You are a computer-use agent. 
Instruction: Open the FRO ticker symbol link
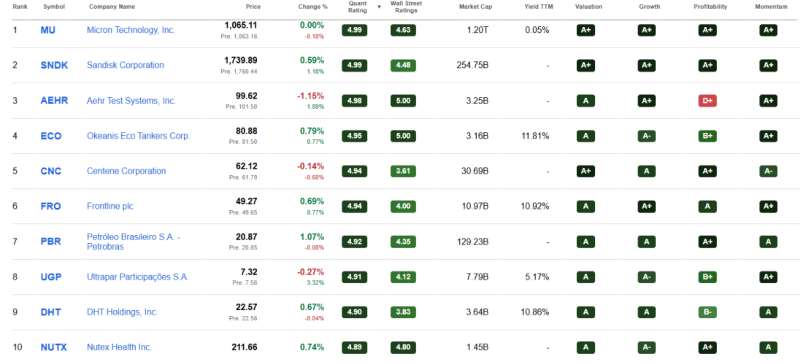coord(51,206)
